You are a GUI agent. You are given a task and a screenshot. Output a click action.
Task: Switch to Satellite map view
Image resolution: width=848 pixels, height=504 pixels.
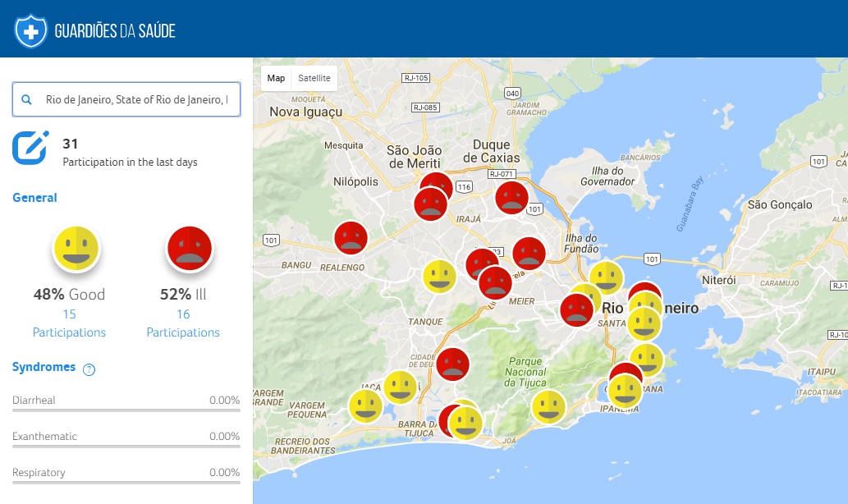[x=314, y=79]
